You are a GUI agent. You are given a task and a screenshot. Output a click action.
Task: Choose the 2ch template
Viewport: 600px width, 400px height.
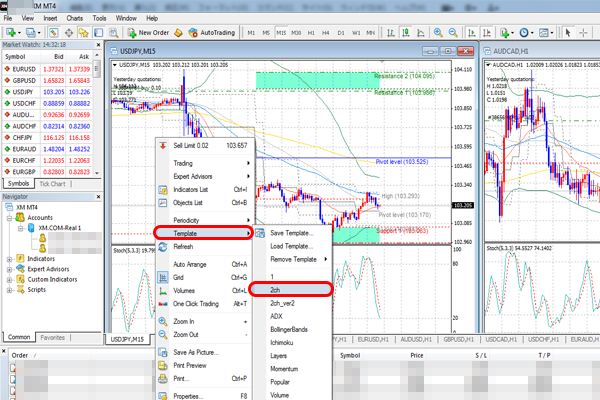pyautogui.click(x=290, y=290)
